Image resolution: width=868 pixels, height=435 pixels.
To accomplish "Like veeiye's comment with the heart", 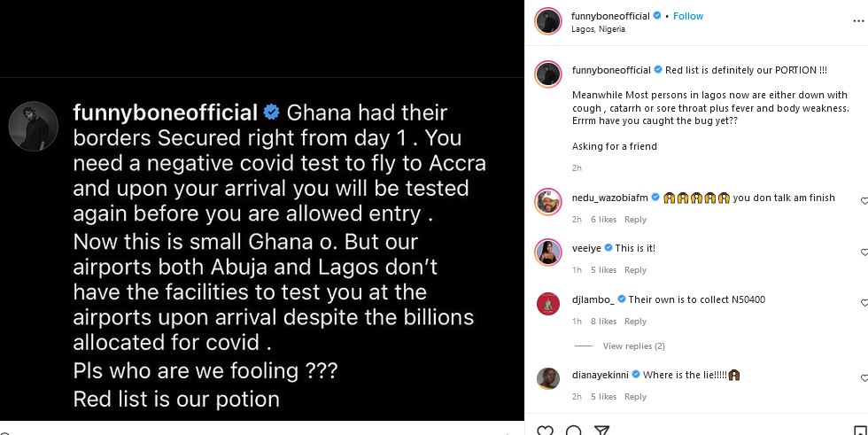I will 864,252.
